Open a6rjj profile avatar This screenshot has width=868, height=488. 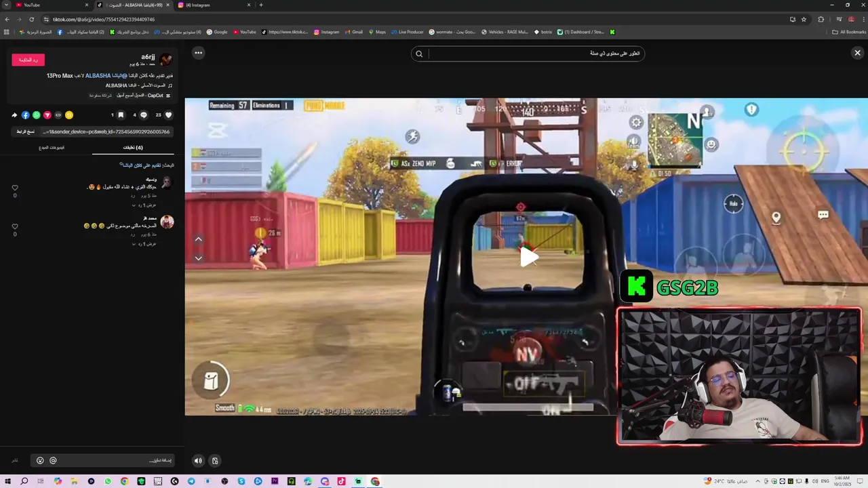coord(166,60)
